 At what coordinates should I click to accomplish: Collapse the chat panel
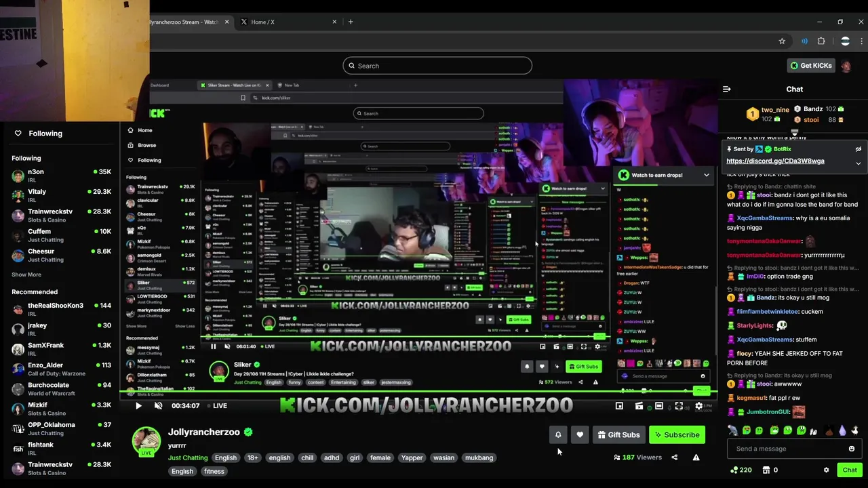point(727,89)
